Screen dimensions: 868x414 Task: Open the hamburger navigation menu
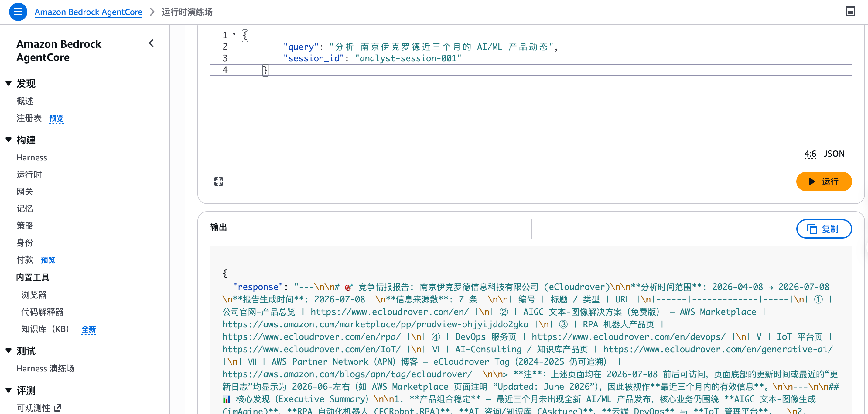[x=18, y=12]
